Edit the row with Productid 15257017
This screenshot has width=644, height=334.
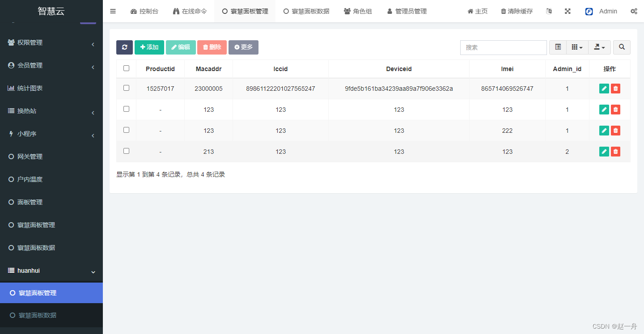tap(604, 89)
